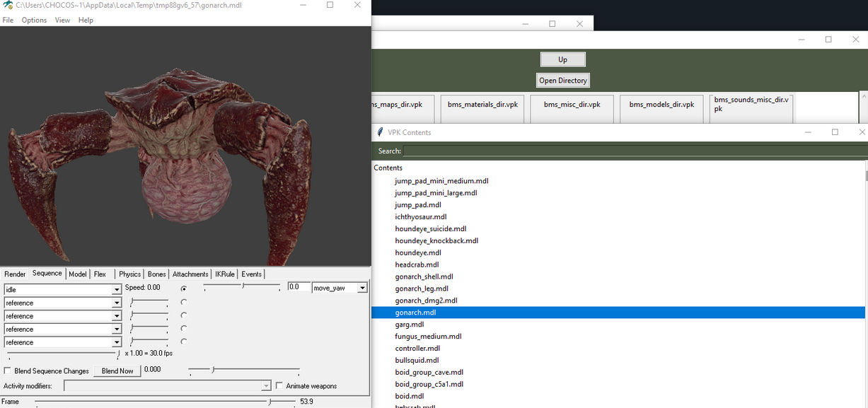Screen dimensions: 868x408
Task: Click the Frame slider track
Action: (163, 402)
